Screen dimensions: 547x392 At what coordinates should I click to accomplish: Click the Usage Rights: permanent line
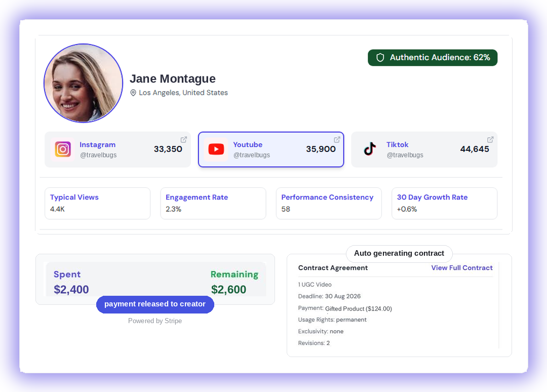pyautogui.click(x=332, y=320)
